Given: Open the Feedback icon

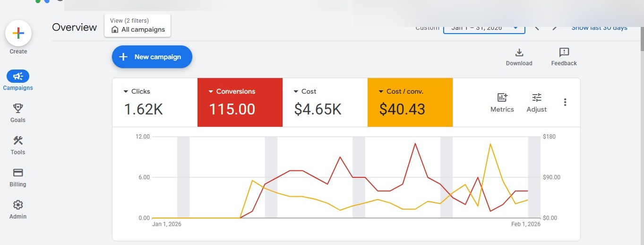Looking at the screenshot, I should (x=564, y=52).
